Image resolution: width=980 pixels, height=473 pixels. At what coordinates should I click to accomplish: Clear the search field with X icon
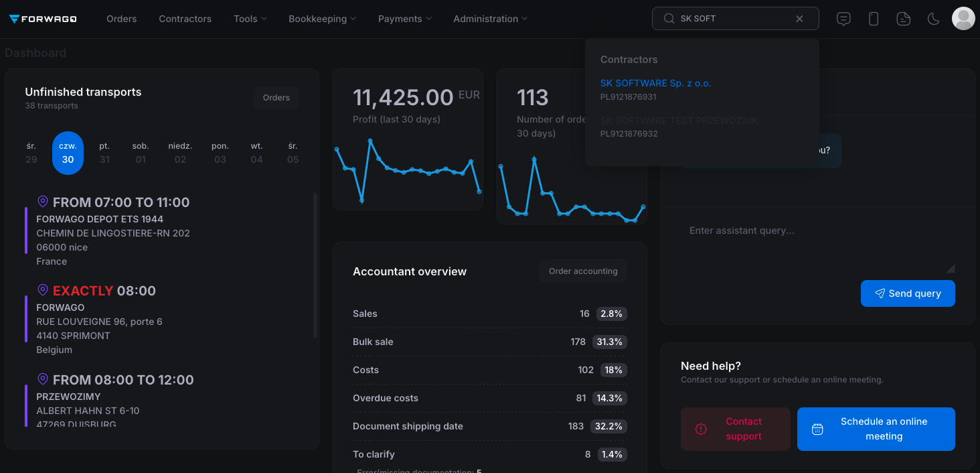[x=799, y=19]
